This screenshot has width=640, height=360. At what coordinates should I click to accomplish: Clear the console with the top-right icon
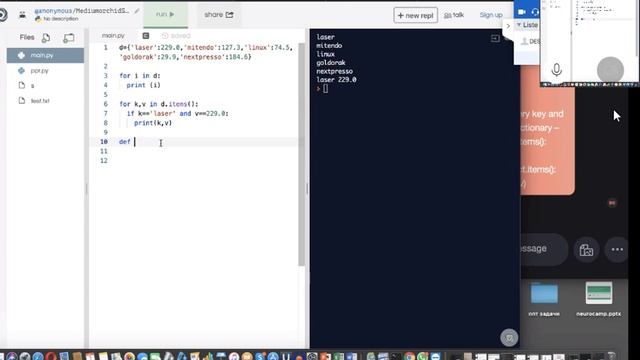tap(495, 38)
